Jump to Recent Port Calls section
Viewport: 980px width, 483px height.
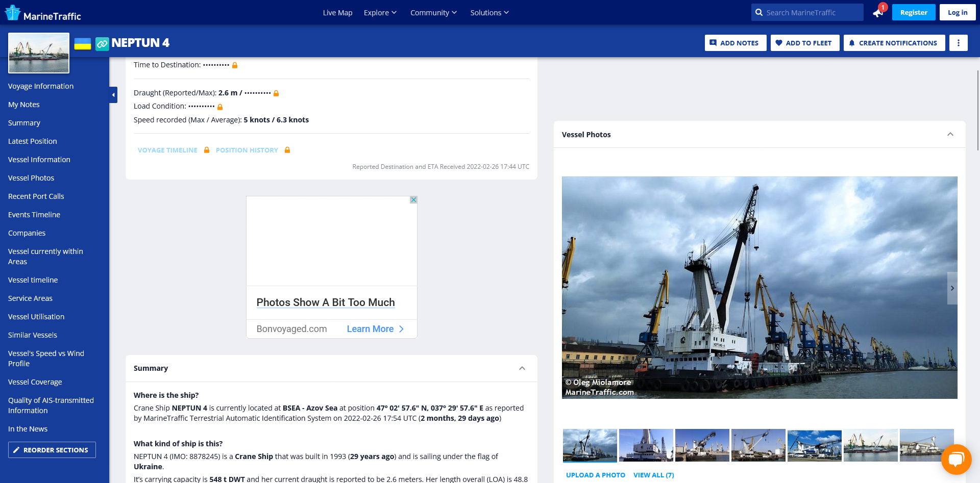tap(36, 196)
